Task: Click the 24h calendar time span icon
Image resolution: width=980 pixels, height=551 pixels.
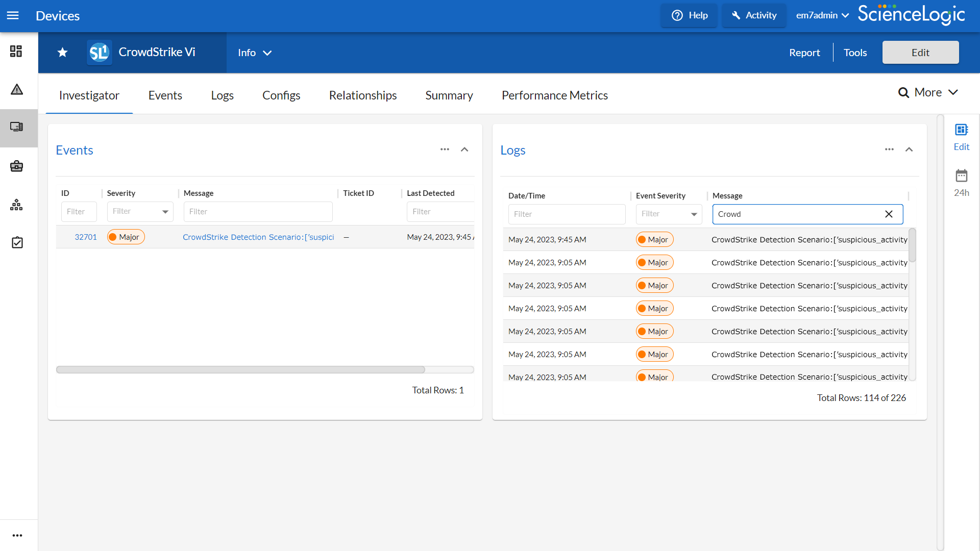Action: point(961,177)
